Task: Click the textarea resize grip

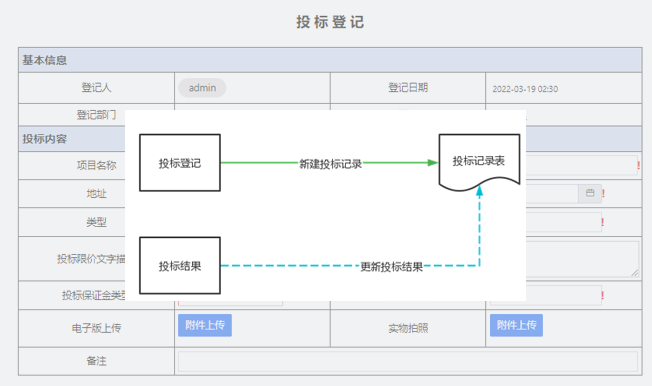Action: [x=634, y=273]
